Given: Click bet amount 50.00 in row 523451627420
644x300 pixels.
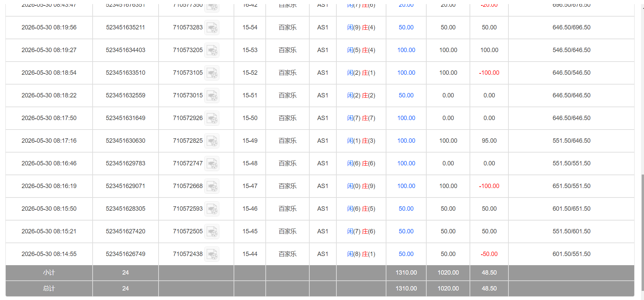Looking at the screenshot, I should click(x=406, y=231).
